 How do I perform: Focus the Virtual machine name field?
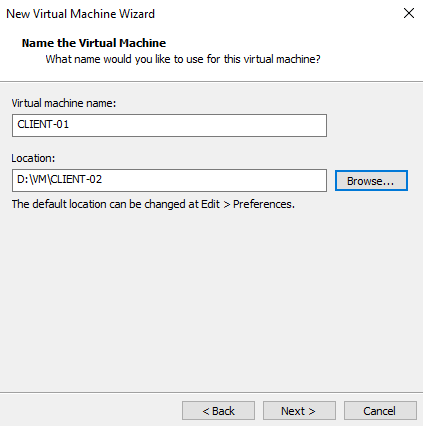click(169, 125)
